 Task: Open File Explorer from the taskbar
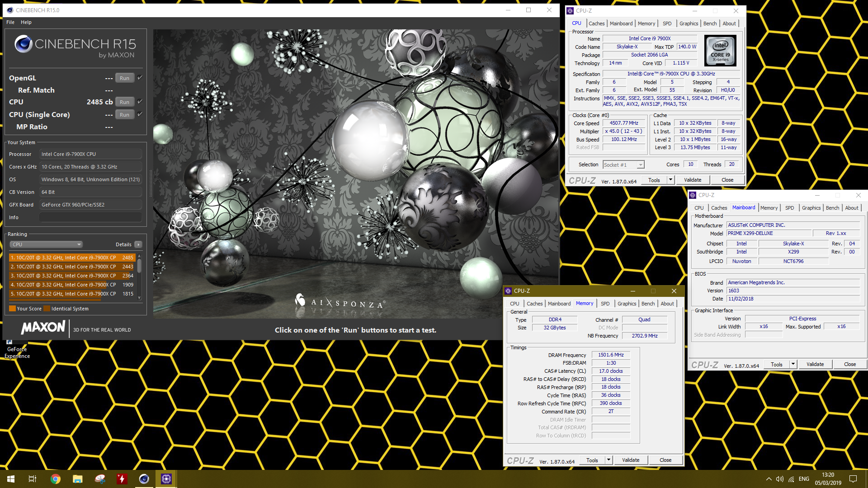pyautogui.click(x=77, y=479)
